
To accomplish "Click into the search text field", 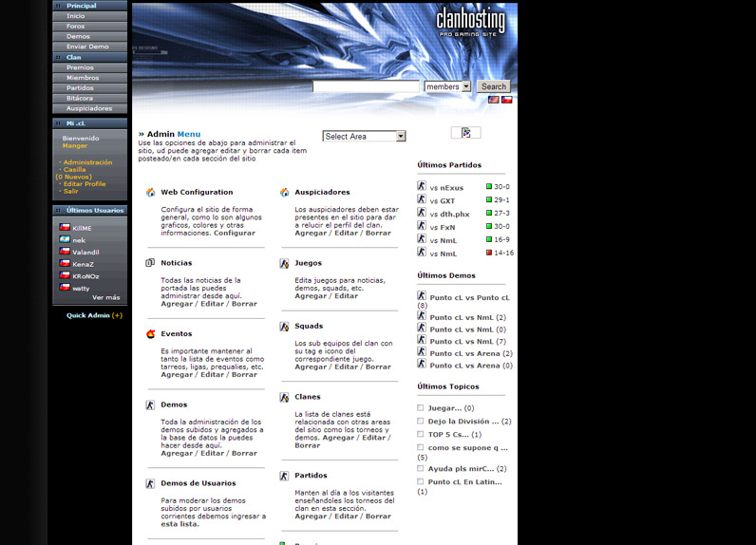I will click(366, 86).
